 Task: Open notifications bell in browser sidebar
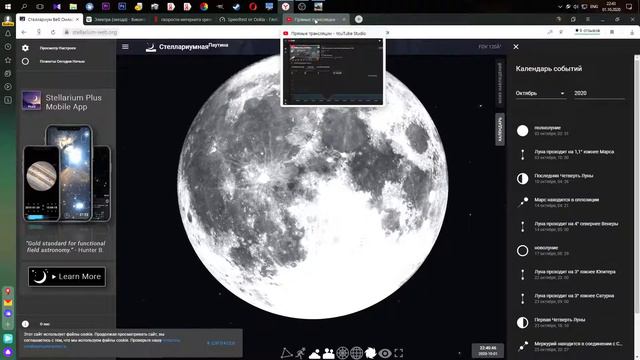pyautogui.click(x=8, y=33)
